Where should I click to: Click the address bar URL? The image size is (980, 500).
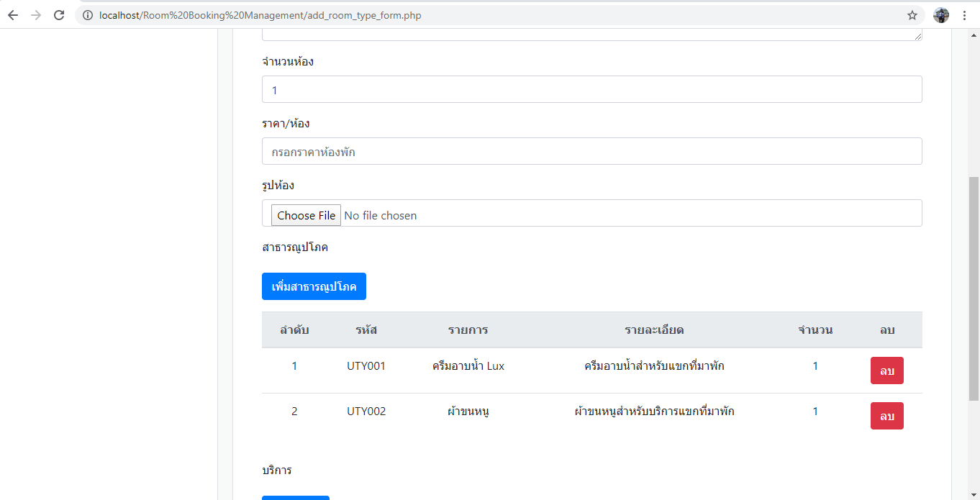pos(260,15)
